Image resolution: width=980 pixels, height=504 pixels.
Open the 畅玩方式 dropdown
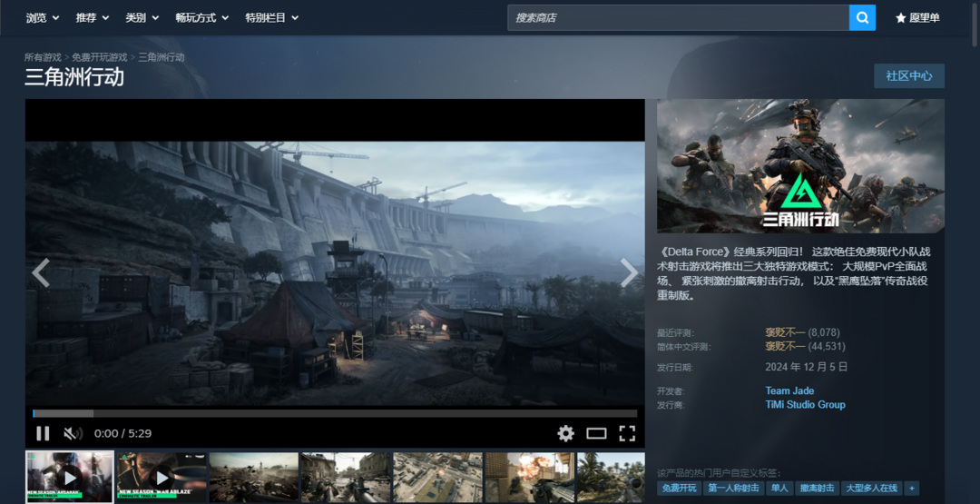202,17
